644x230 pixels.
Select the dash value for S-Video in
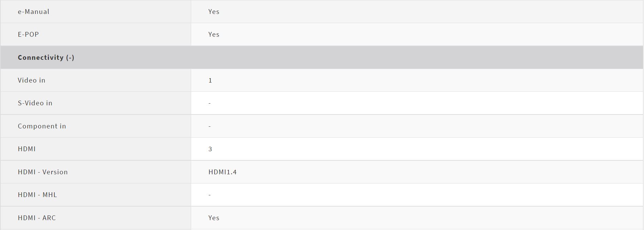click(x=209, y=103)
